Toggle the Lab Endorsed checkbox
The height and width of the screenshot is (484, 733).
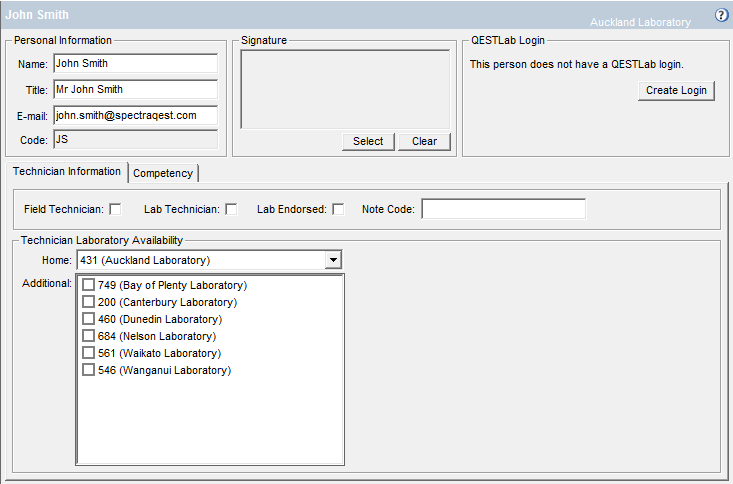click(338, 209)
